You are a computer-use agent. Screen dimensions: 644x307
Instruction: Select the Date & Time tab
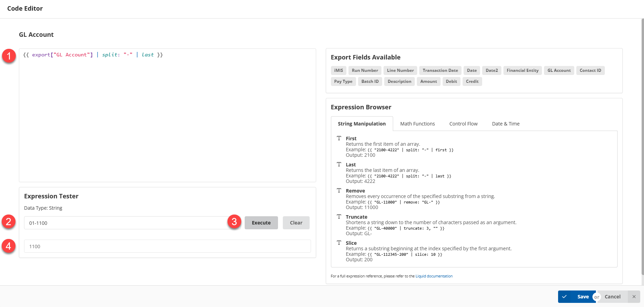click(506, 124)
